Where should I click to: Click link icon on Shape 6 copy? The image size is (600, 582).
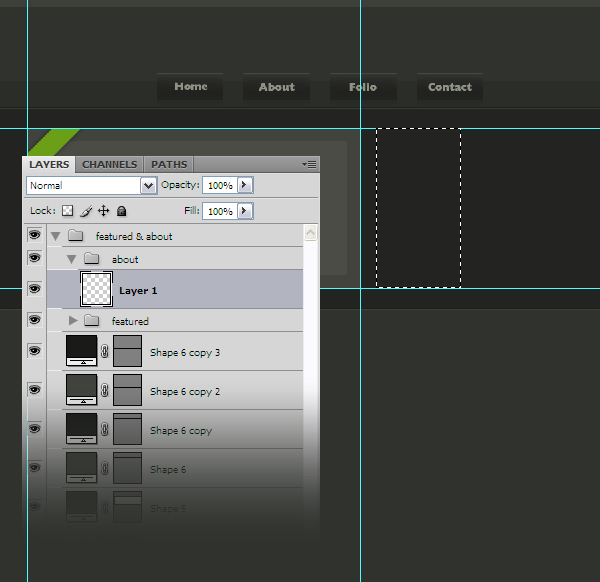(104, 429)
